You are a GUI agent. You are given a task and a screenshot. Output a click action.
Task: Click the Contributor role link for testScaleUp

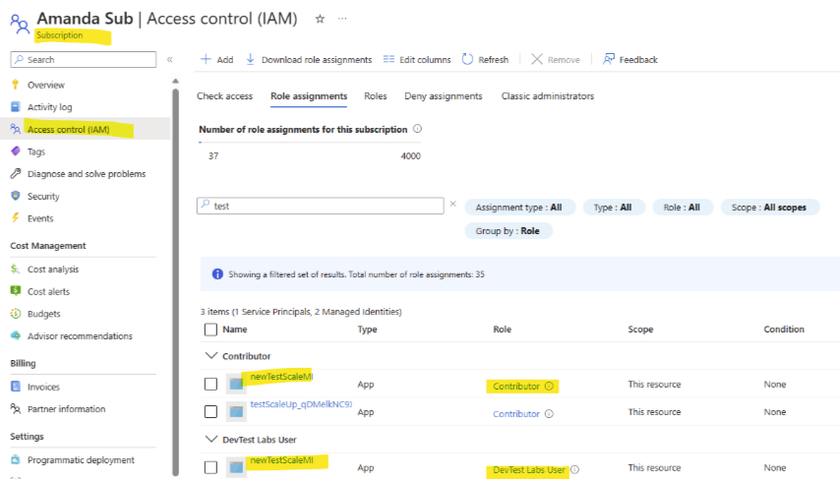(516, 414)
